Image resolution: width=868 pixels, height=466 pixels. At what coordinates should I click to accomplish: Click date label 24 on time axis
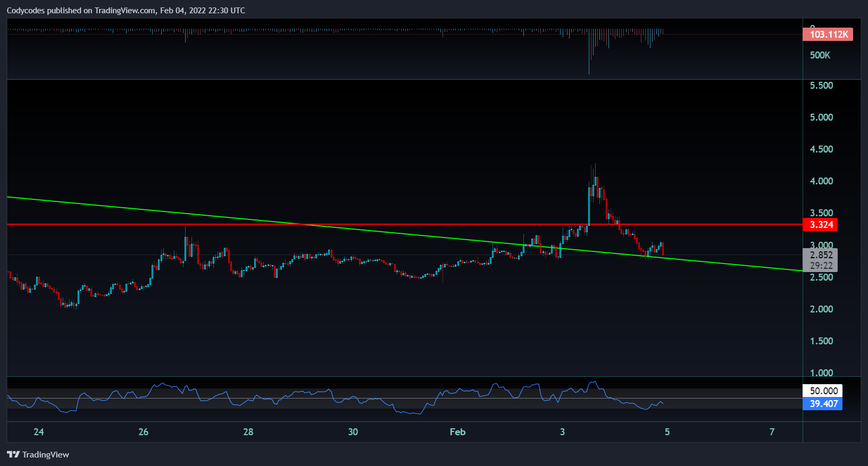(39, 432)
